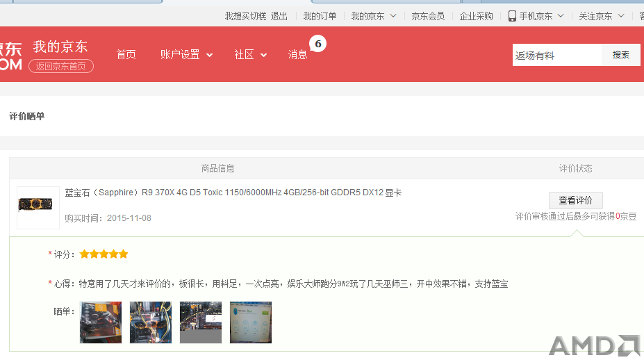644x360 pixels.
Task: Click the 商品信息 column header
Action: pyautogui.click(x=217, y=168)
